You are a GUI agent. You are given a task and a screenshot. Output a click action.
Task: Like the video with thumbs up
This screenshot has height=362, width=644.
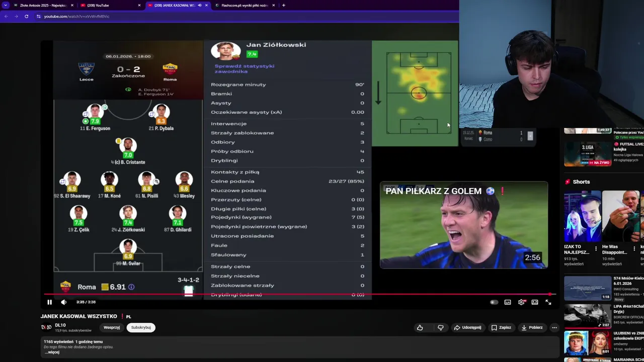[x=420, y=327]
